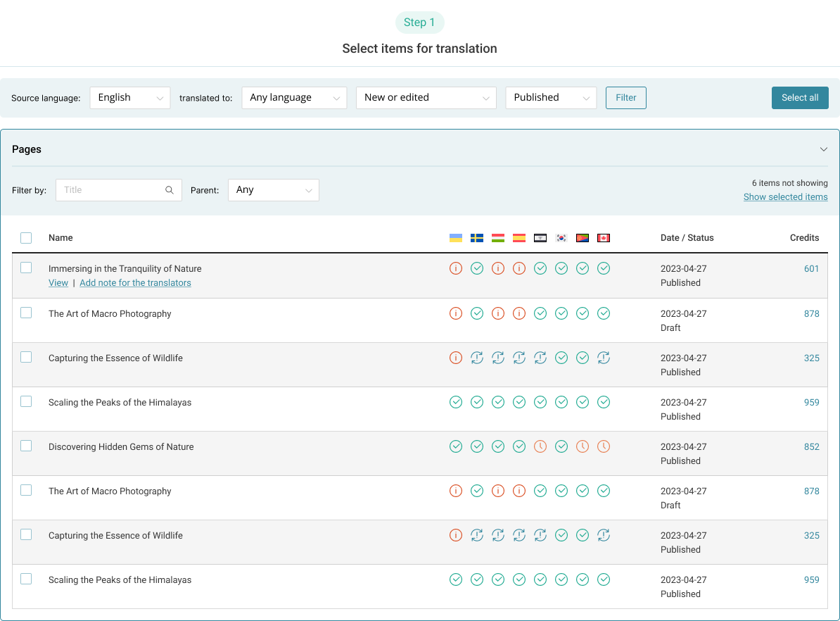Check the Immersing in the Tranquility of Nature row
Screen dimensions: 840x621
point(26,268)
